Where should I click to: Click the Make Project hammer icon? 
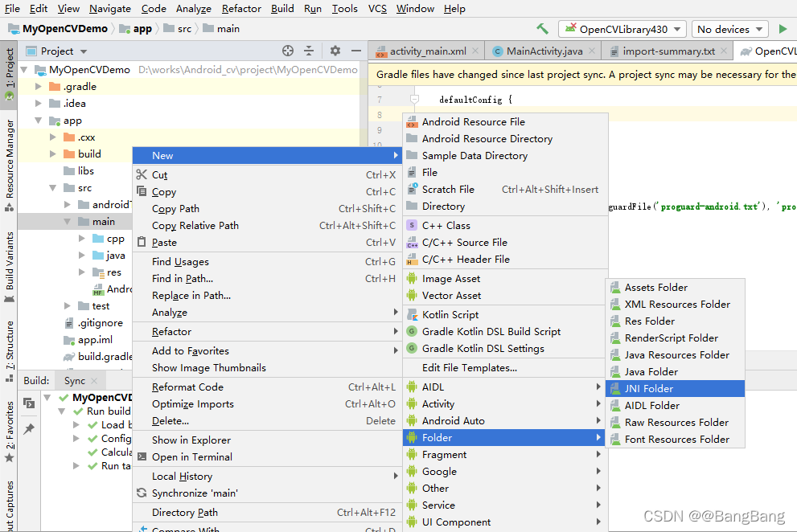[542, 29]
